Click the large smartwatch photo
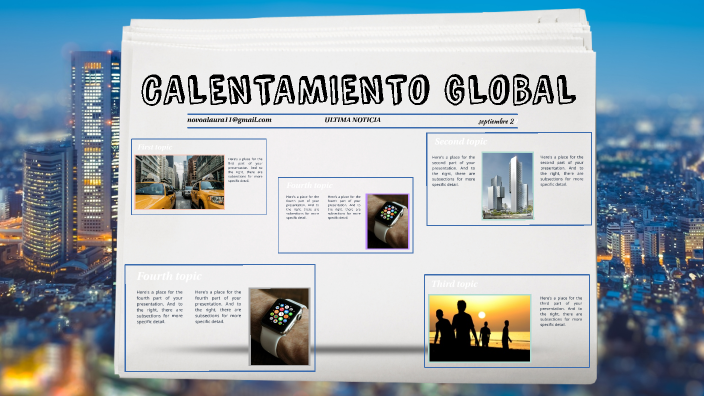 (x=280, y=326)
